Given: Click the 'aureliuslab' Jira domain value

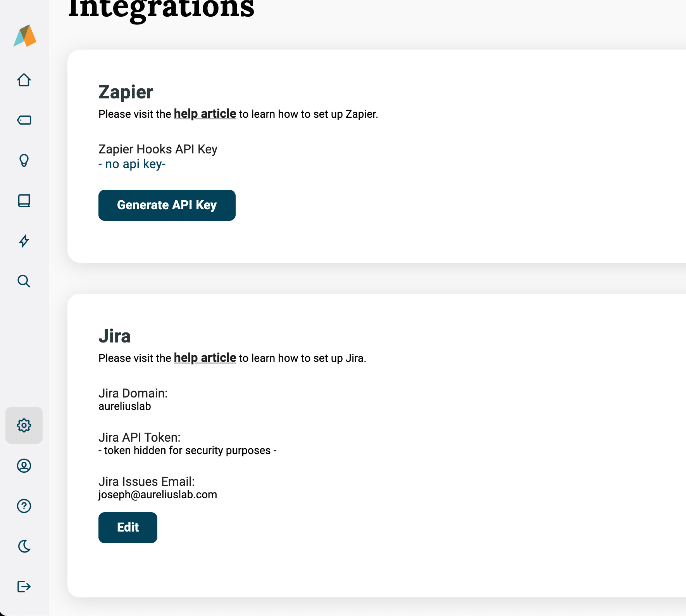Looking at the screenshot, I should pos(125,406).
